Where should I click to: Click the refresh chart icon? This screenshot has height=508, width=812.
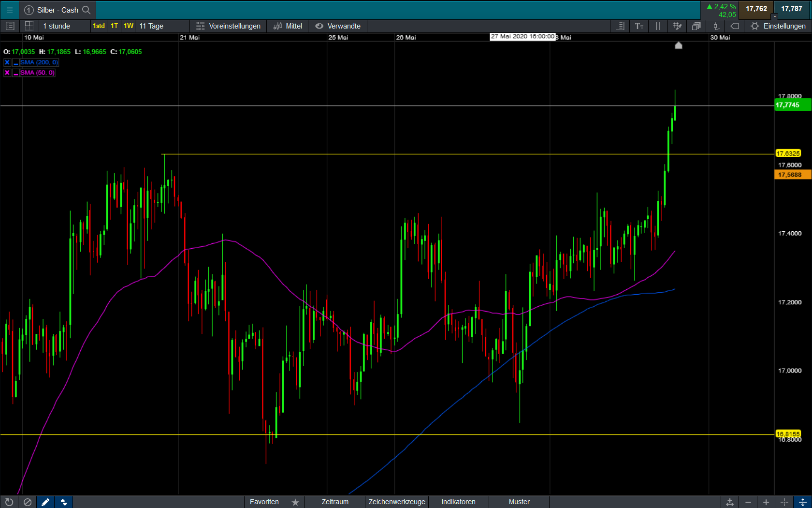pos(9,502)
